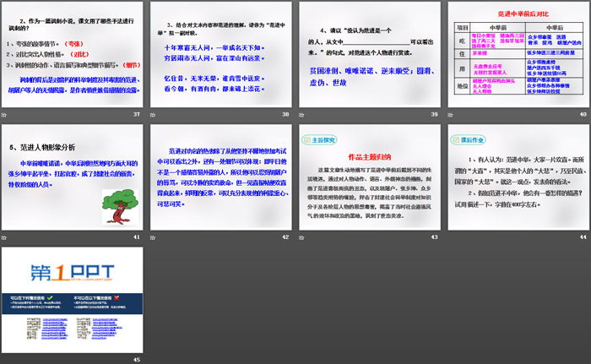Click the slide number 41 label
Screen dimensions: 591x364
[137, 237]
